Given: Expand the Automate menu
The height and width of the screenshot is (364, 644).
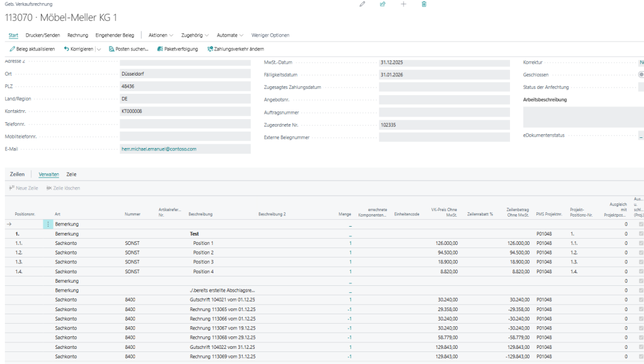Looking at the screenshot, I should (x=230, y=35).
